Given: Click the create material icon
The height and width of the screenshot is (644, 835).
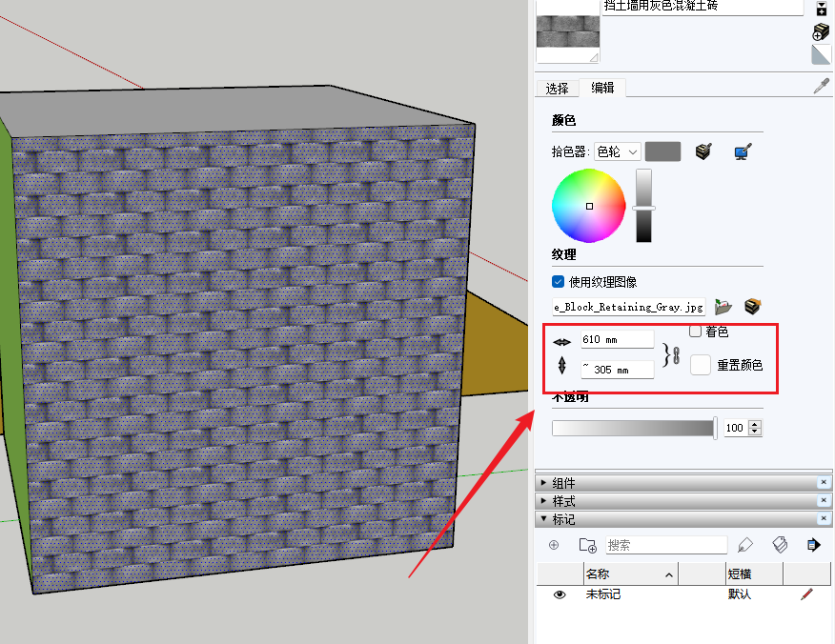Looking at the screenshot, I should (821, 10).
